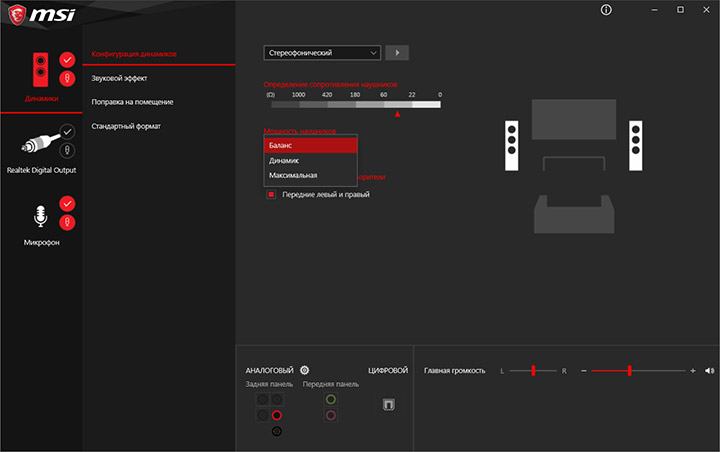
Task: Click the grey checkmark beside Realtek Digital Output
Action: [x=68, y=132]
